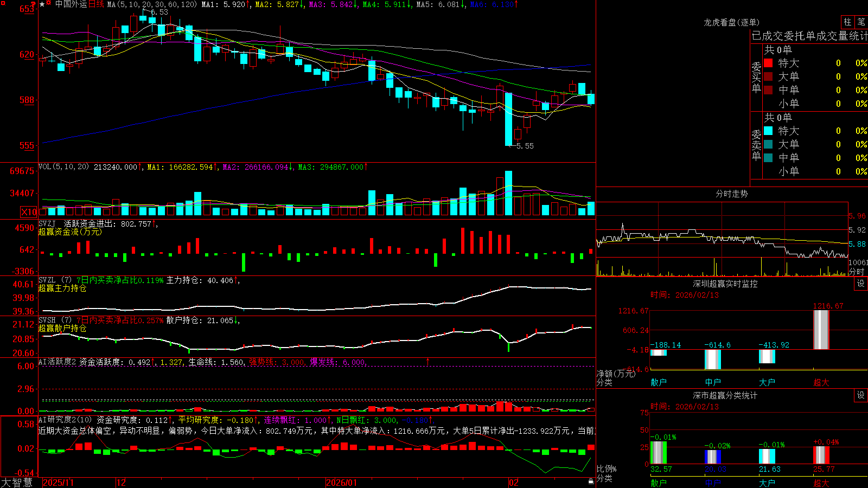Open 设 settings for 深圳超赢实时监控
Viewport: 868px width, 488px height.
point(860,284)
